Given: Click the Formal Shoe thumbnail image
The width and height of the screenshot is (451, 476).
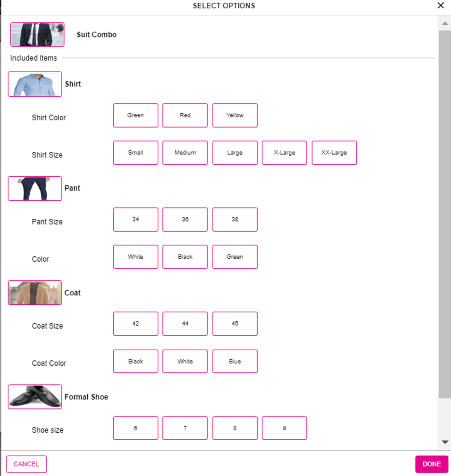Looking at the screenshot, I should click(35, 397).
